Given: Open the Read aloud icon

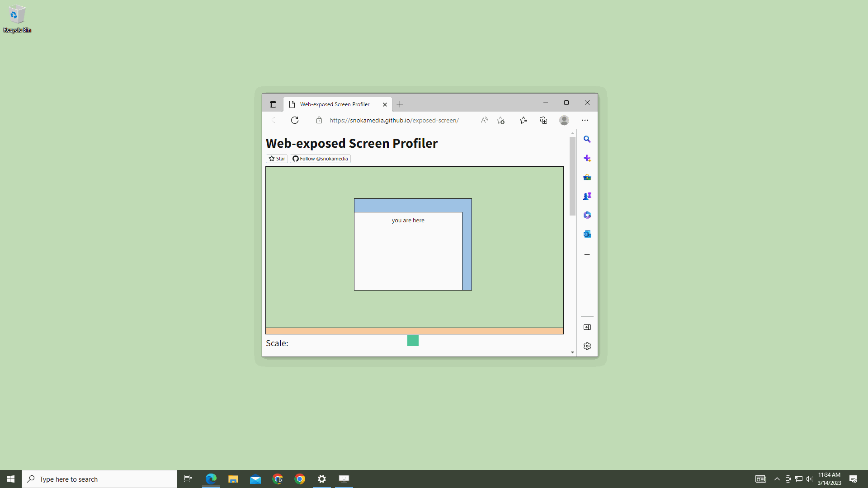Looking at the screenshot, I should (x=484, y=120).
